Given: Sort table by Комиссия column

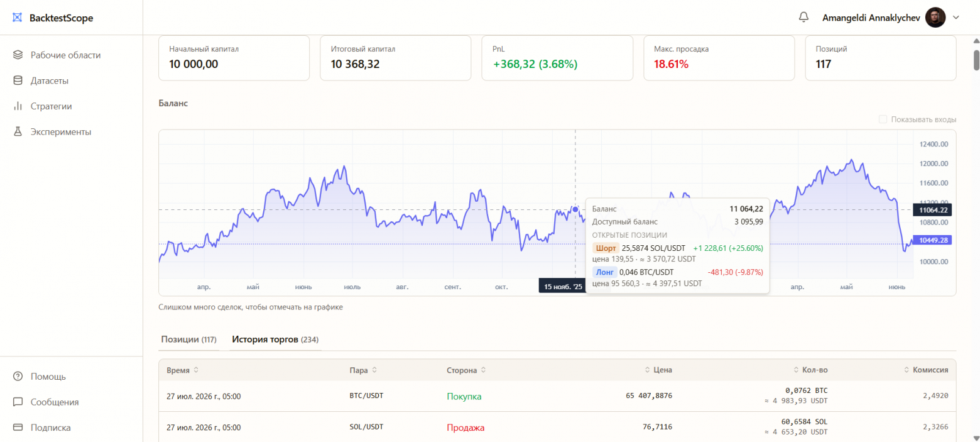Looking at the screenshot, I should click(926, 370).
